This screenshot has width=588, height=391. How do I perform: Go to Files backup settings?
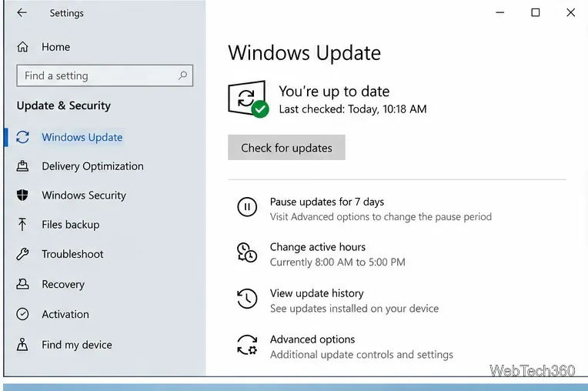tap(71, 224)
